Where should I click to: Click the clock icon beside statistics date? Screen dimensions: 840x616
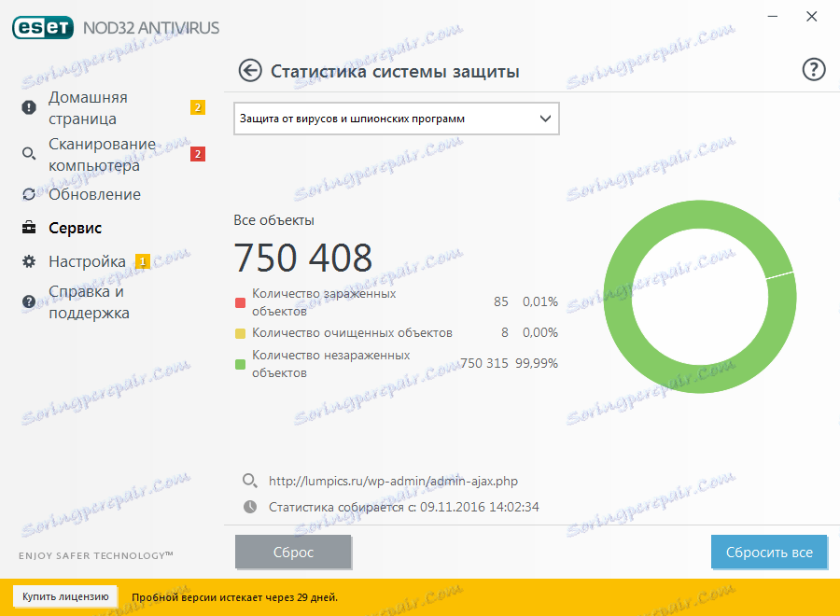coord(250,507)
